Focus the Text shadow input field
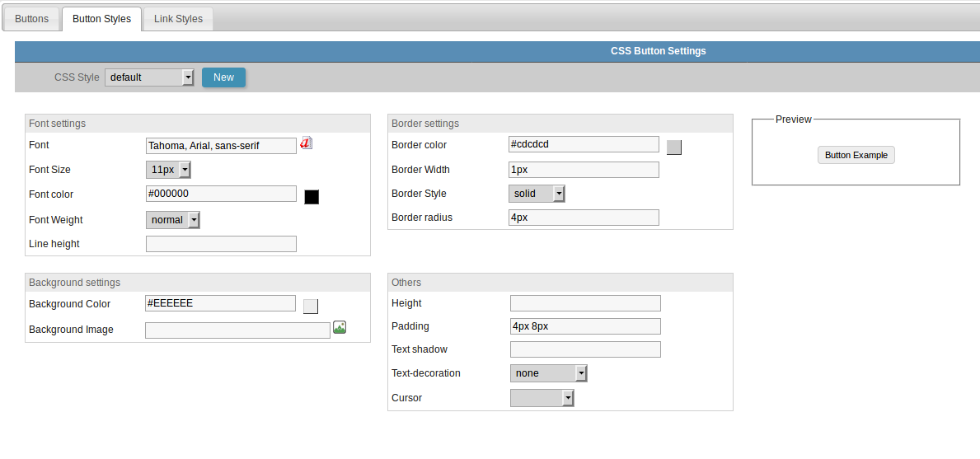 click(x=585, y=349)
